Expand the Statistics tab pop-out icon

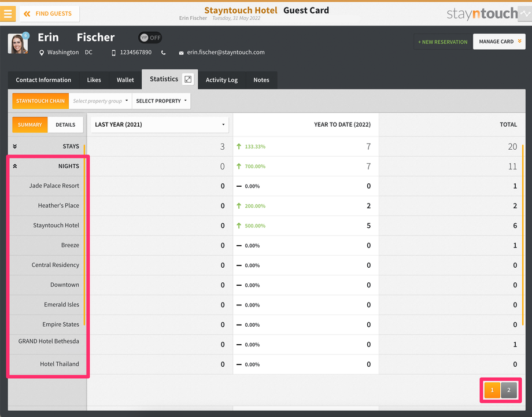187,79
